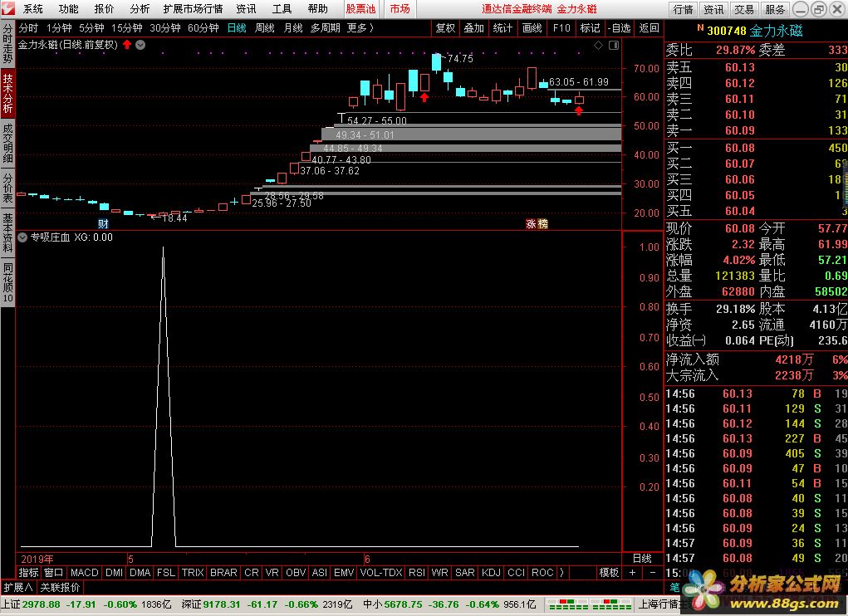The width and height of the screenshot is (848, 616).
Task: Switch to the 5分钟 period
Action: click(x=91, y=27)
